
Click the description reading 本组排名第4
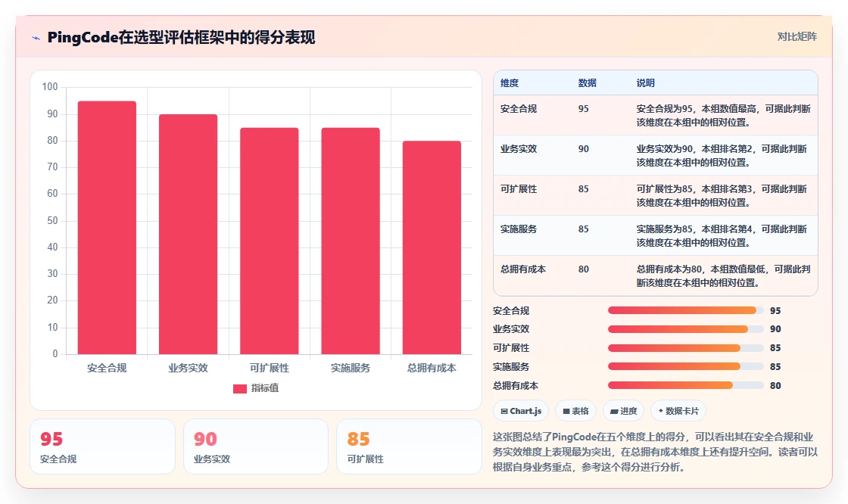pyautogui.click(x=724, y=235)
